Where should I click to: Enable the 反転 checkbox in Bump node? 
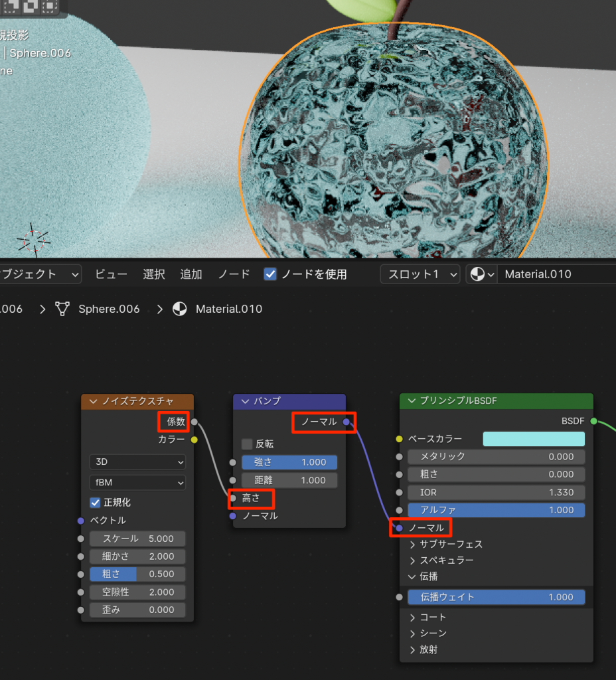pos(247,444)
